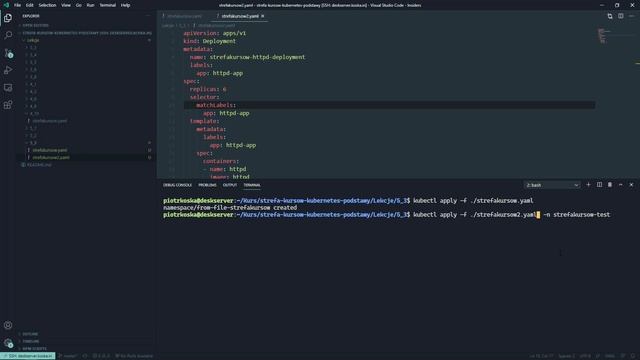This screenshot has width=640, height=360.
Task: Split the editor to the right
Action: (x=620, y=16)
